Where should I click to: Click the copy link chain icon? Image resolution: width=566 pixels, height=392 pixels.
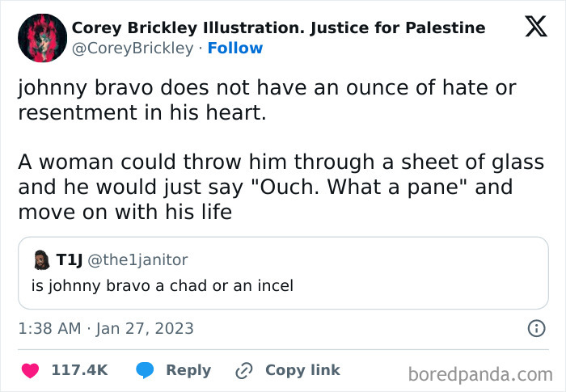point(243,370)
